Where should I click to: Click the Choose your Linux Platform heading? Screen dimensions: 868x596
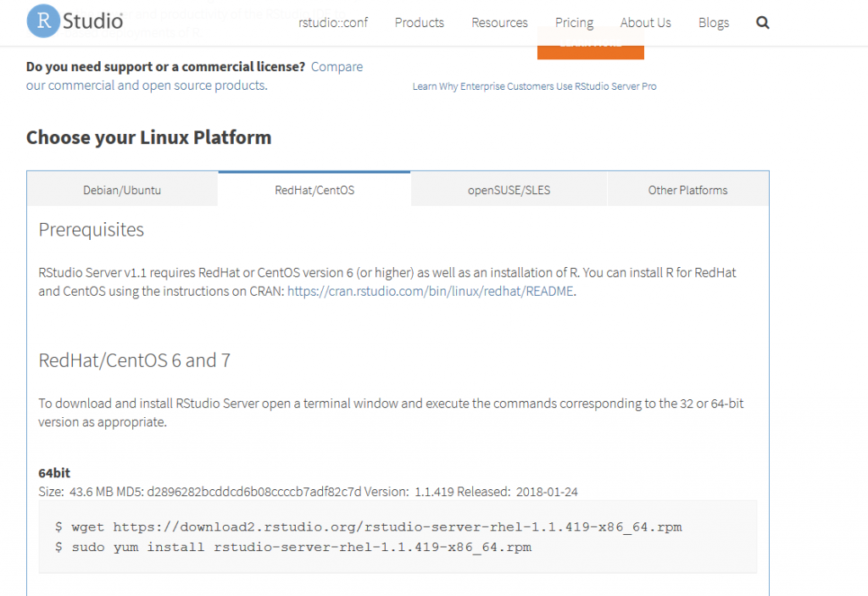149,137
